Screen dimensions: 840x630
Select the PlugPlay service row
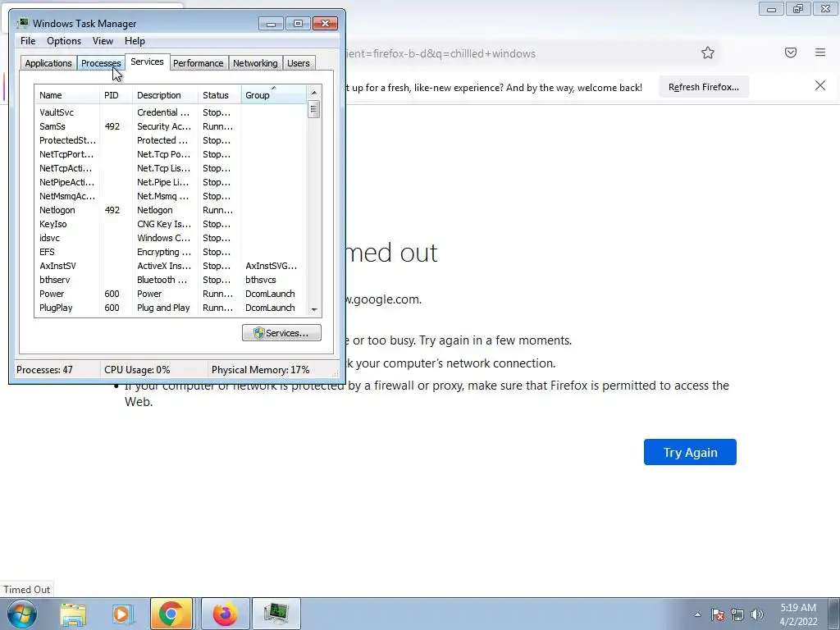[171, 308]
